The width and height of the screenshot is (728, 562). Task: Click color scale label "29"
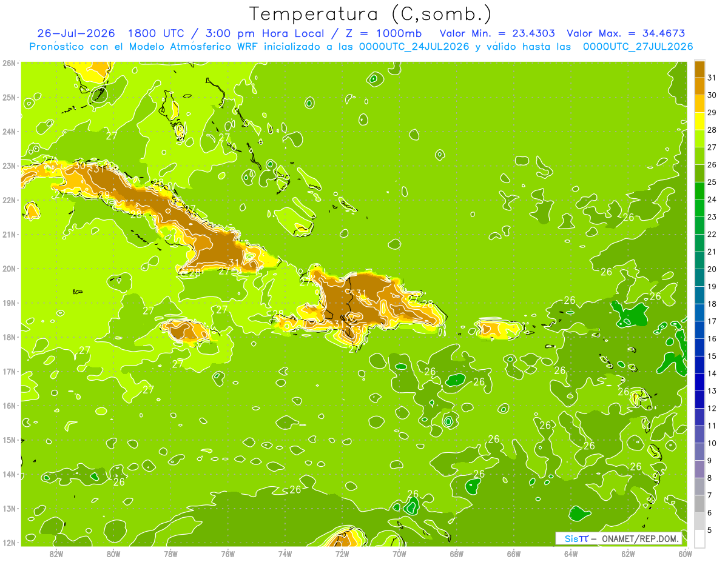point(712,113)
